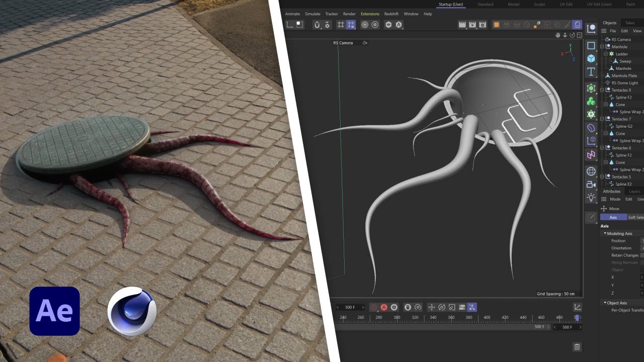Viewport: 644px width, 362px height.
Task: Open the timeline dope sheet graph icon
Action: pos(577,307)
